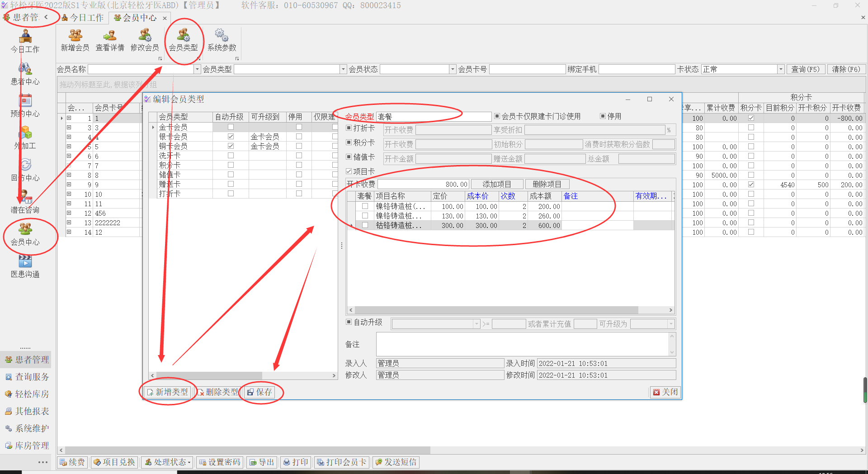
Task: Click 添加项目 button
Action: pyautogui.click(x=497, y=184)
